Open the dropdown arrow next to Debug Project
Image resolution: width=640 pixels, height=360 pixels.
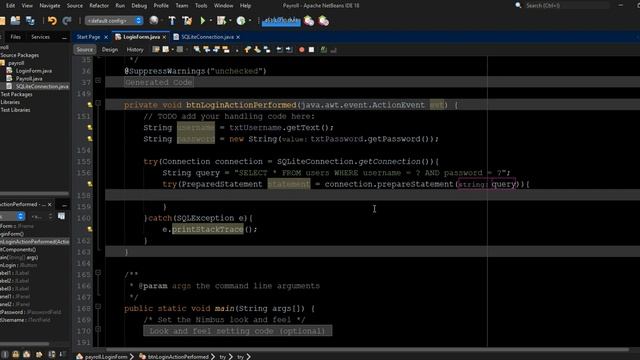230,20
